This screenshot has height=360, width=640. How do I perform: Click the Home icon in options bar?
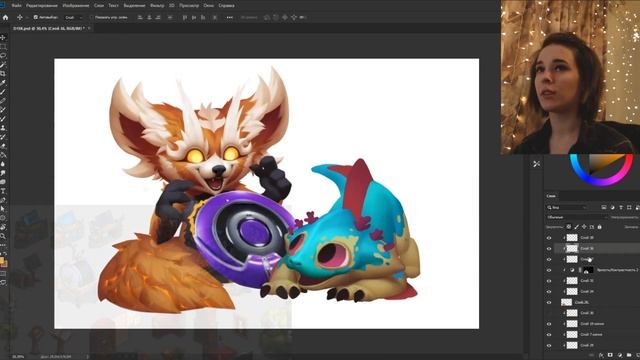5,18
